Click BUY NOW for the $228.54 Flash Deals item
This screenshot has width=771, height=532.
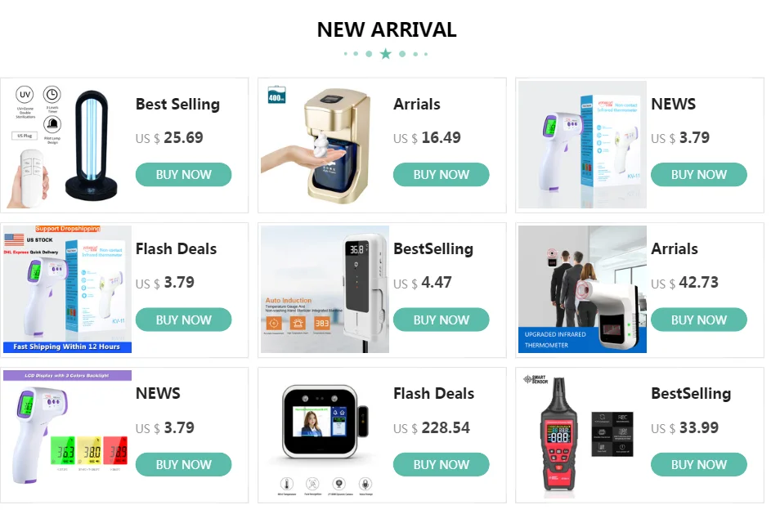coord(441,465)
